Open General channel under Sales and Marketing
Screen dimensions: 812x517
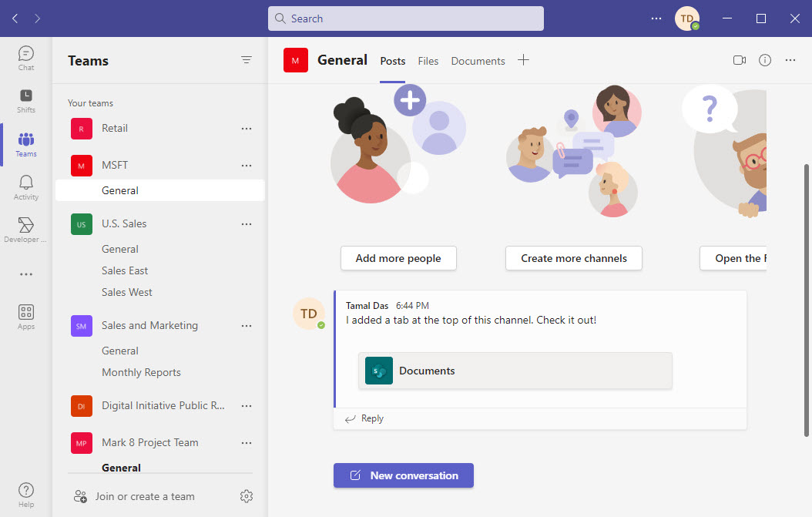point(119,351)
